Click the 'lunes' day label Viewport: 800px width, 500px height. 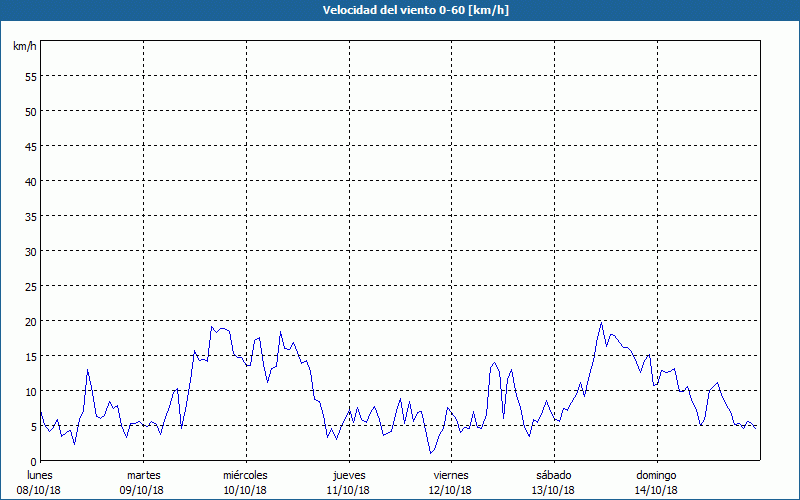[x=40, y=475]
